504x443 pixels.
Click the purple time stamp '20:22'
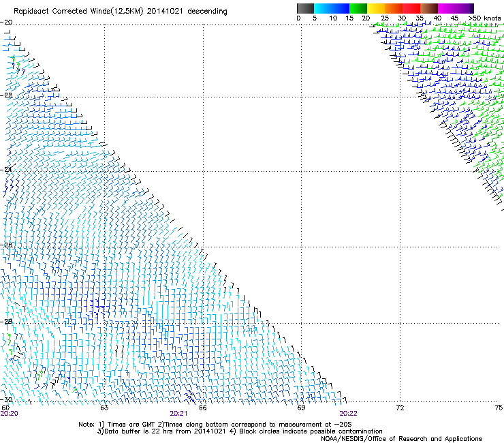[349, 414]
